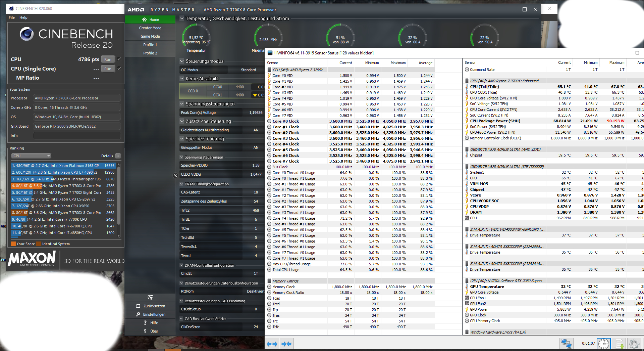Click the collapse sidebar double-chevron in Ryzen Master
Screen dimensions: 644x351
pyautogui.click(x=175, y=175)
